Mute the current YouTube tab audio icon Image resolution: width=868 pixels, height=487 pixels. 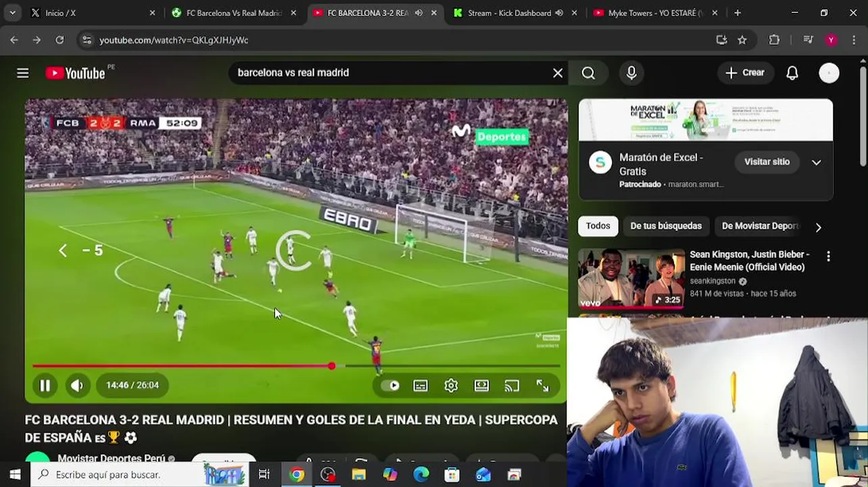418,13
